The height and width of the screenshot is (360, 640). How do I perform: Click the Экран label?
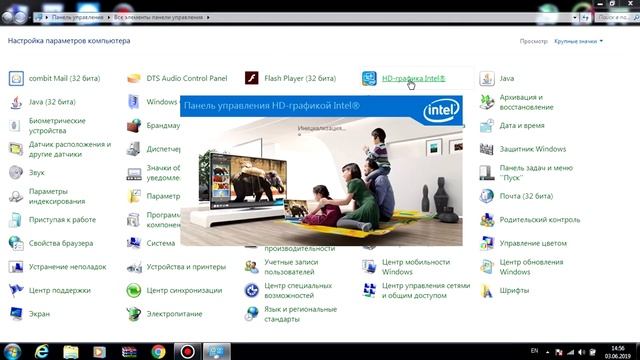[39, 314]
